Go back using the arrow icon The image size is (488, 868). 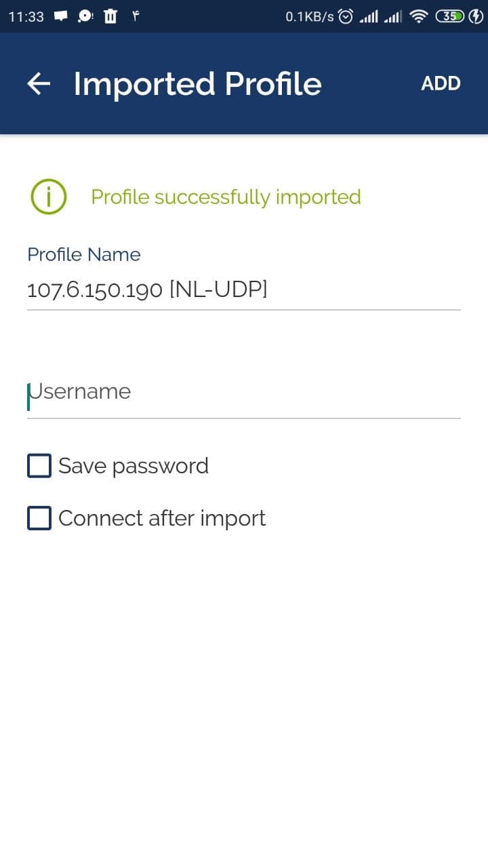tap(39, 83)
